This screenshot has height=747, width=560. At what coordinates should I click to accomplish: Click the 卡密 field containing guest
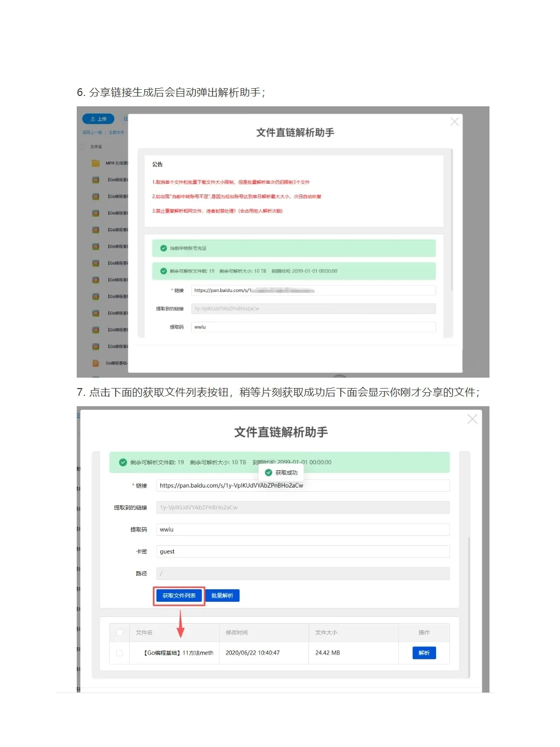click(303, 551)
